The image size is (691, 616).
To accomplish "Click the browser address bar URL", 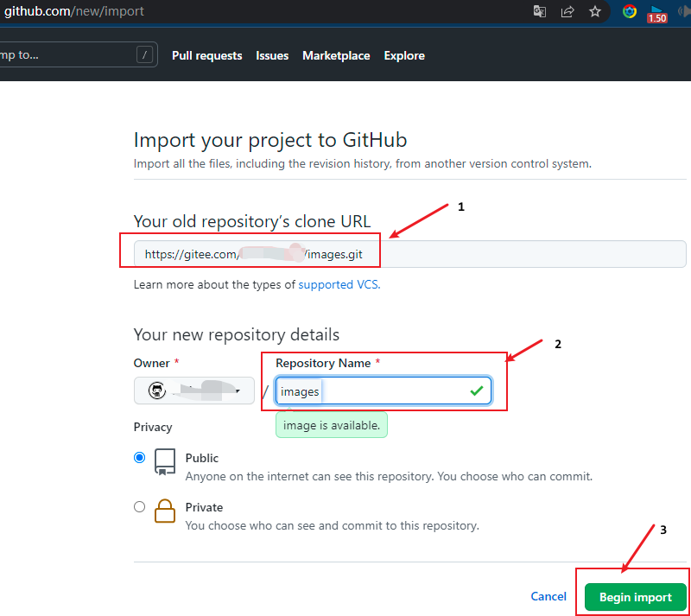I will point(74,11).
